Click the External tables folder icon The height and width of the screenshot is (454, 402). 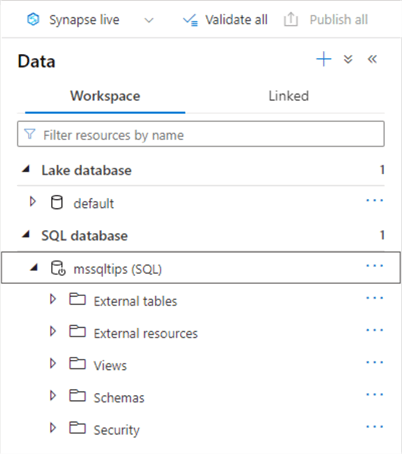78,299
